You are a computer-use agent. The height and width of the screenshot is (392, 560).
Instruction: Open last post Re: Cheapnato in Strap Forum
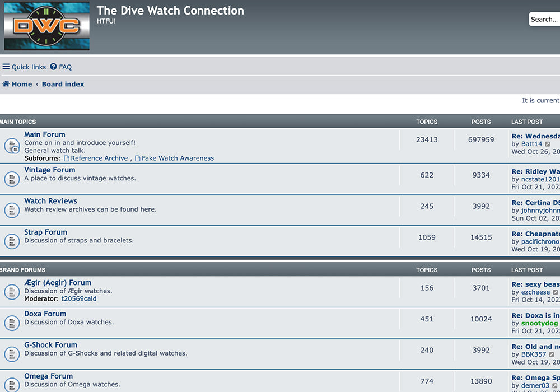click(536, 234)
